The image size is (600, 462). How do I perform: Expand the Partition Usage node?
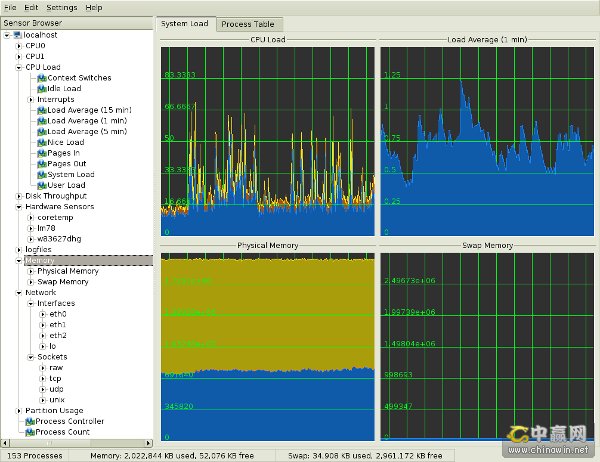[x=19, y=410]
